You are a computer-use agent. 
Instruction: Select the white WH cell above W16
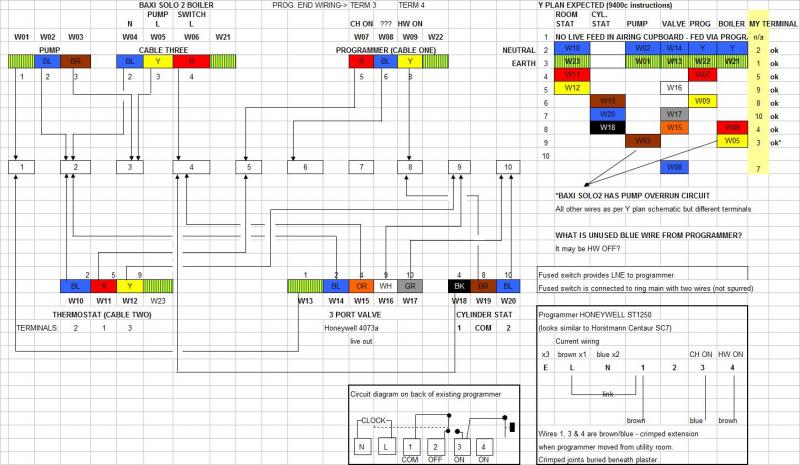(385, 286)
